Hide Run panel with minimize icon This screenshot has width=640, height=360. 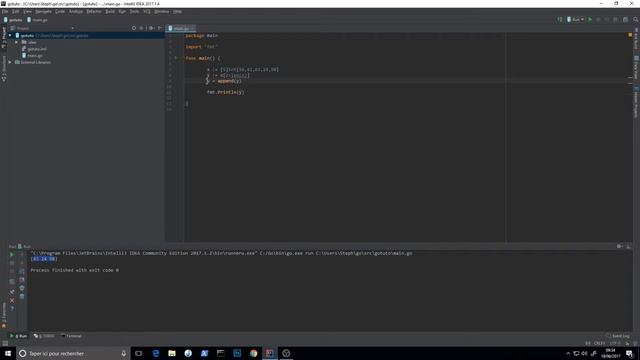coord(629,246)
